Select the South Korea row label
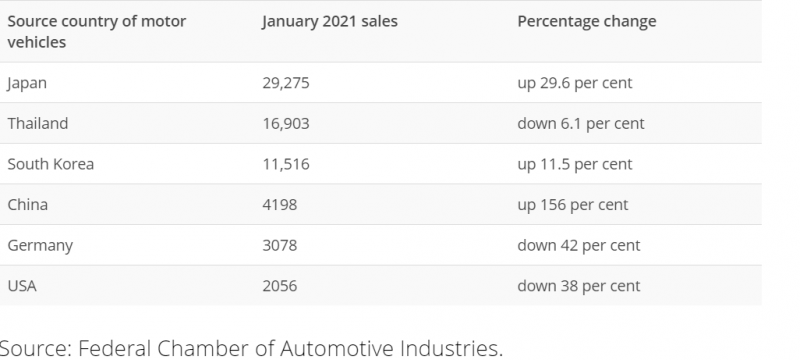Screen dimensions: 800x360 tap(51, 164)
